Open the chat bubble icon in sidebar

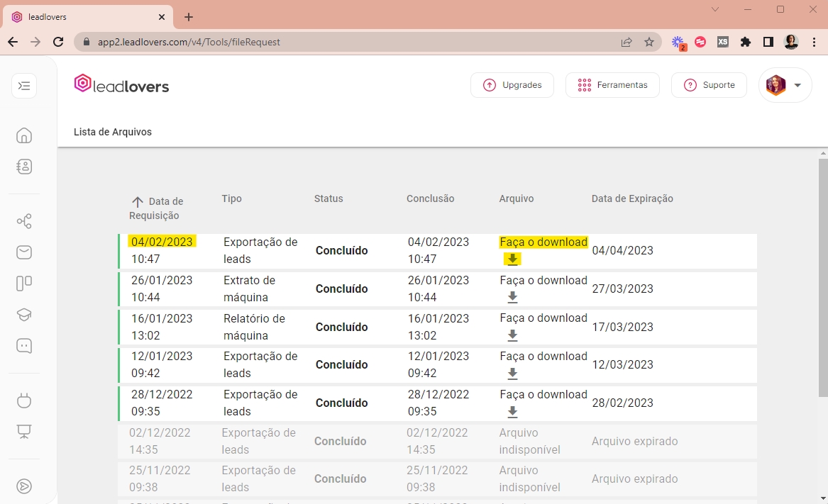(x=24, y=346)
